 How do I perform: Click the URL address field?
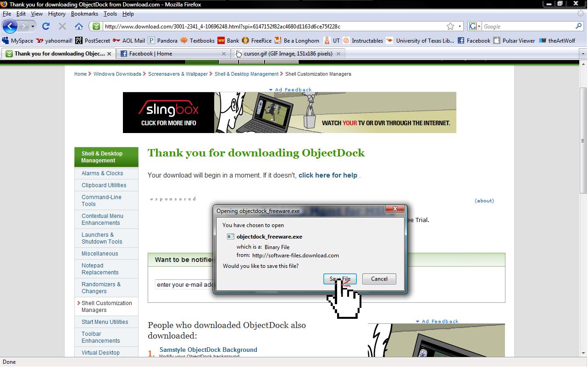(x=274, y=26)
